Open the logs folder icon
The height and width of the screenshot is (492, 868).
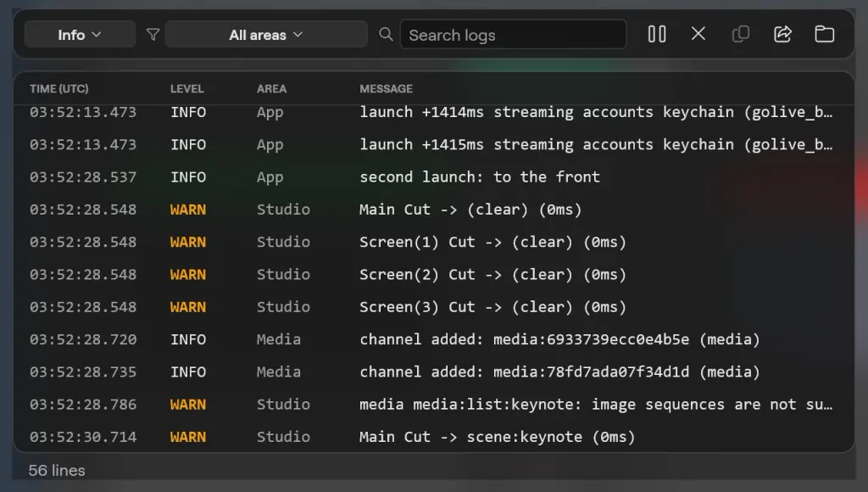824,34
